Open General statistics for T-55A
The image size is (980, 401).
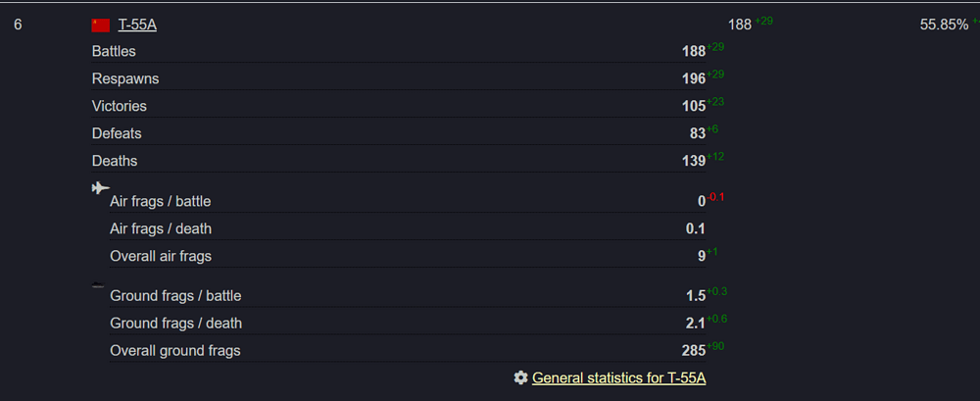618,377
